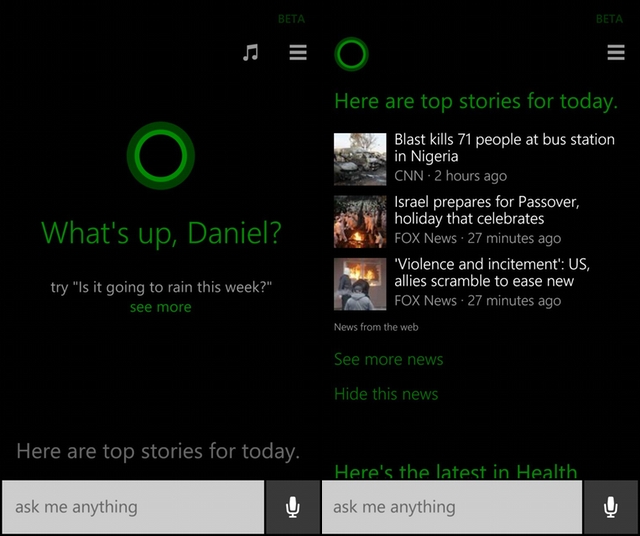Click the 'See more news' link
The image size is (640, 536).
click(388, 359)
